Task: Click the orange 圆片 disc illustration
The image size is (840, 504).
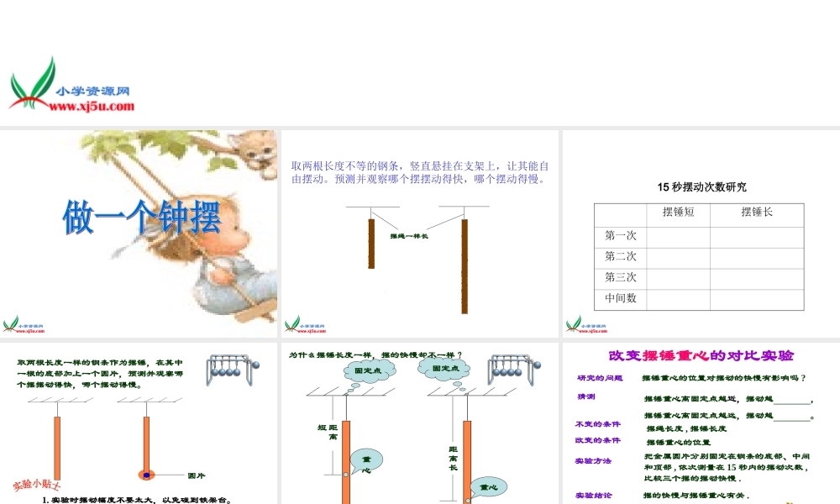Action: [147, 475]
